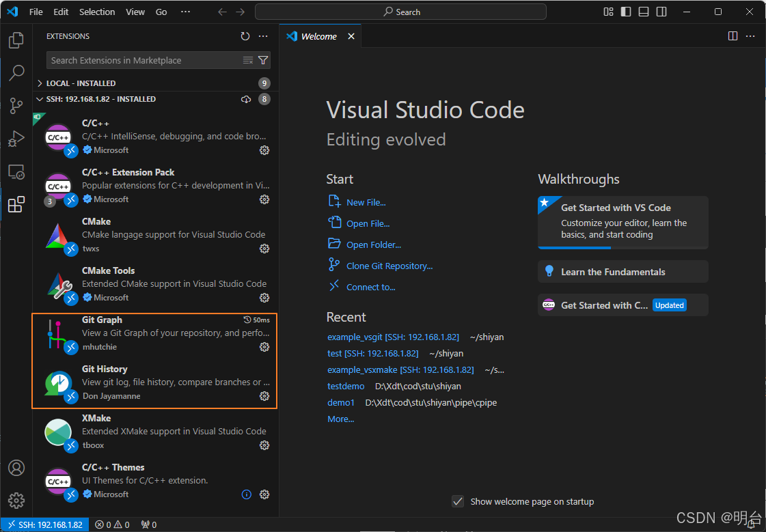Toggle Secondary Side Bar visibility
The height and width of the screenshot is (532, 766).
pos(661,12)
